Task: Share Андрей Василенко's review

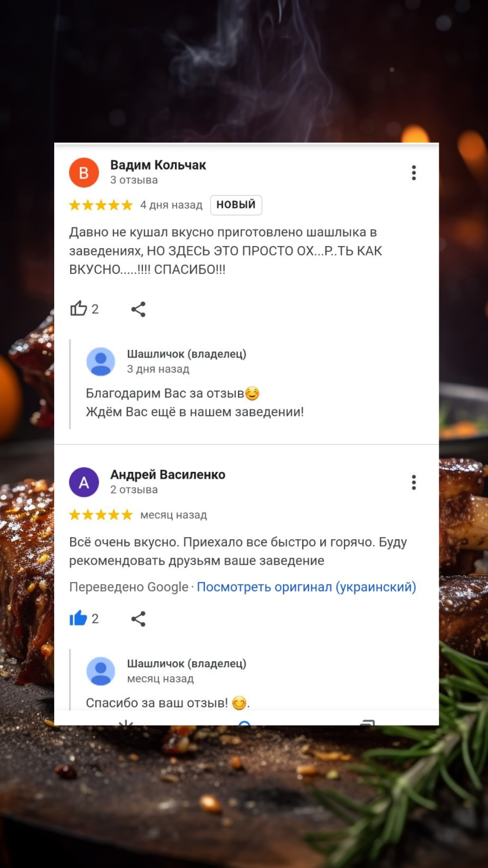Action: 138,619
